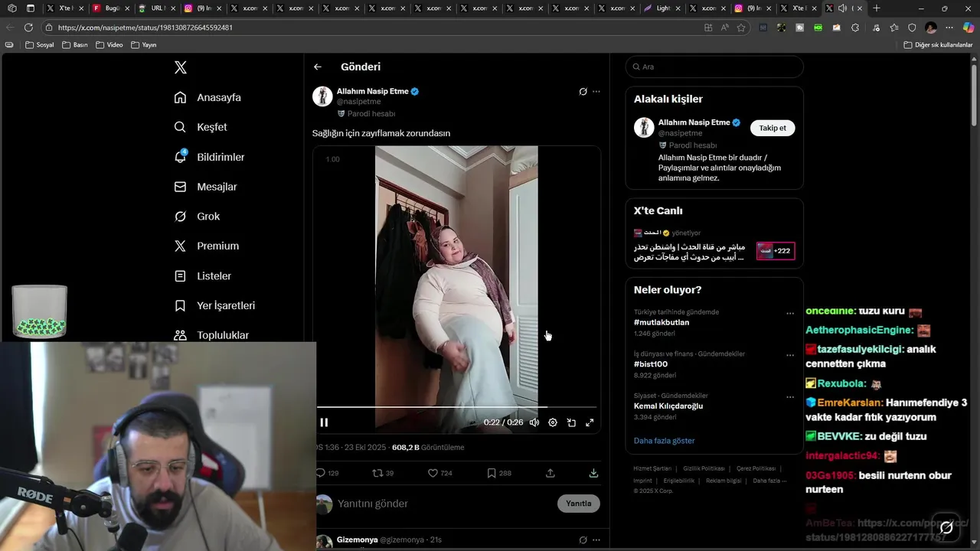Open more options for #bist100 trend
This screenshot has height=551, width=980.
(x=790, y=355)
